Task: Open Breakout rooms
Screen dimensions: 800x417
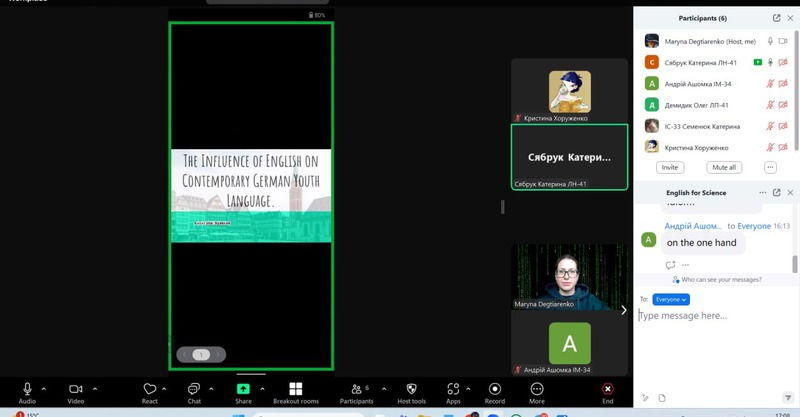Action: (x=296, y=393)
